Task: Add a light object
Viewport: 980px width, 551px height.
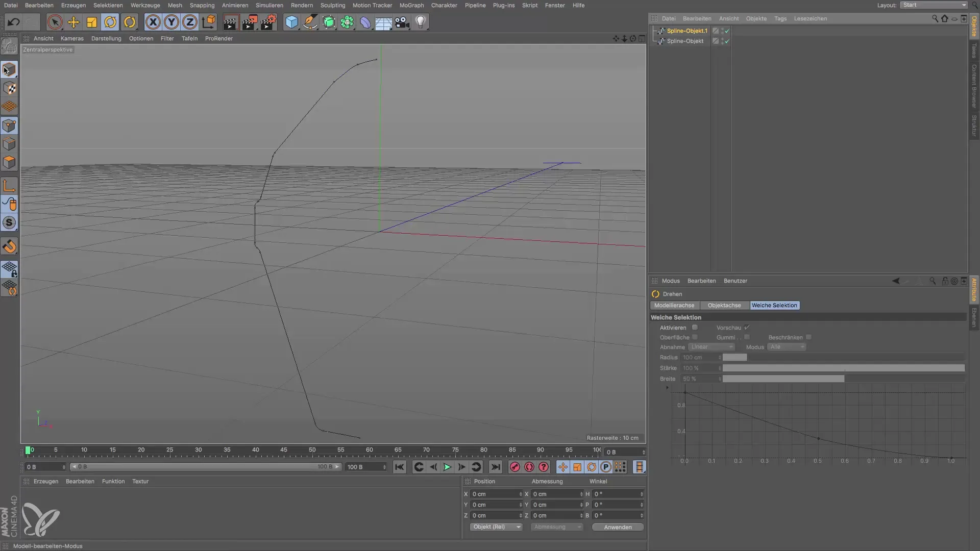Action: coord(421,22)
